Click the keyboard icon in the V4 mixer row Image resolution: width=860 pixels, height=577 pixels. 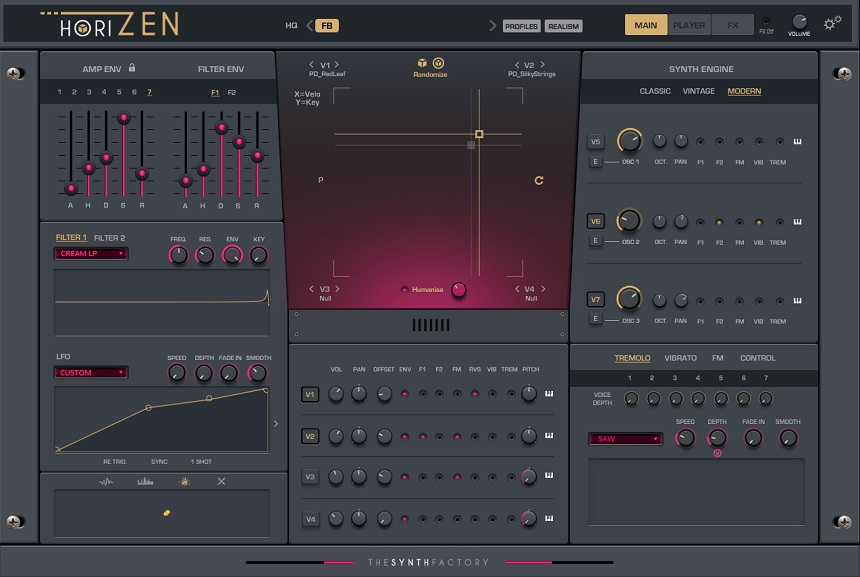549,518
